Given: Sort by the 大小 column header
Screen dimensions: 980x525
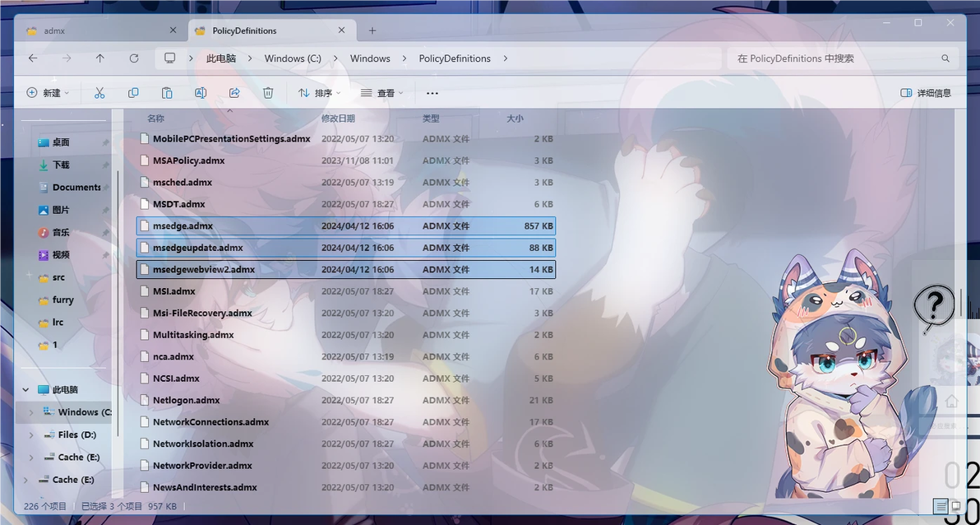Looking at the screenshot, I should point(515,118).
